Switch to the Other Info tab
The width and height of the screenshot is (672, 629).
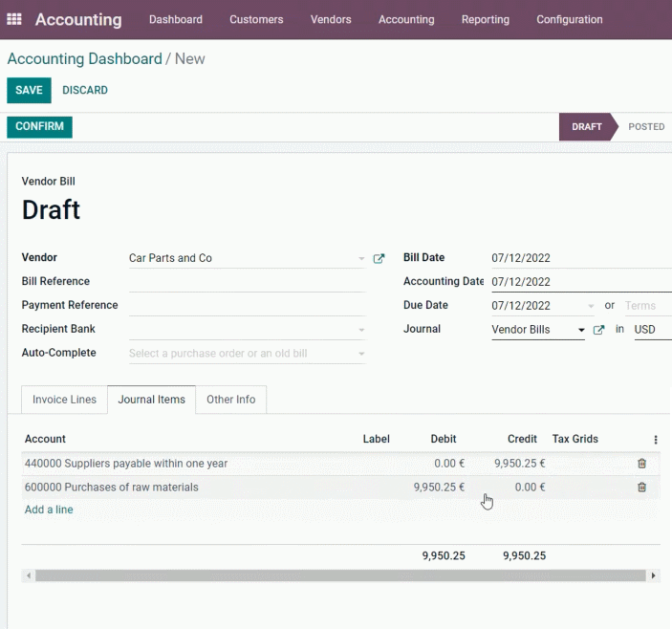[231, 400]
